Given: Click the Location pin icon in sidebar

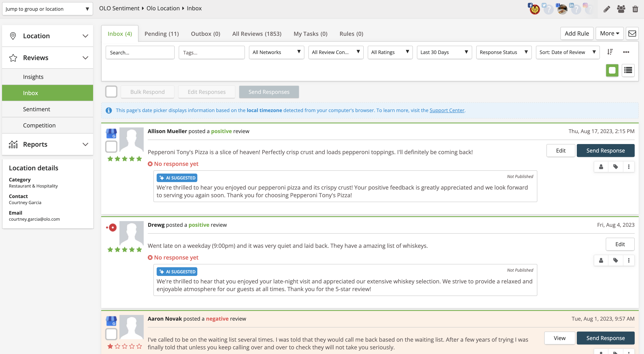Looking at the screenshot, I should coord(13,36).
